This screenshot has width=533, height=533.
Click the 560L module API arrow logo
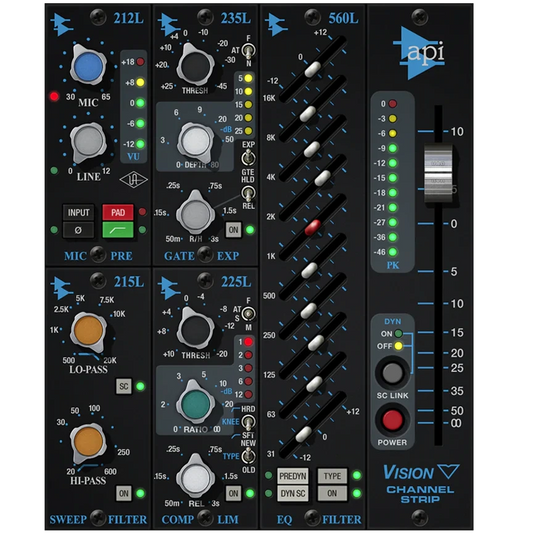[x=276, y=24]
